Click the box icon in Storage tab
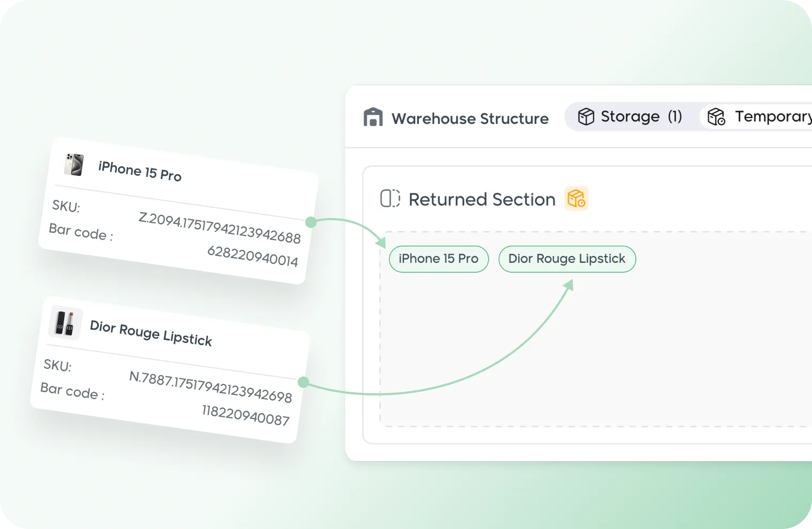Screen dimensions: 812x529 [x=586, y=116]
